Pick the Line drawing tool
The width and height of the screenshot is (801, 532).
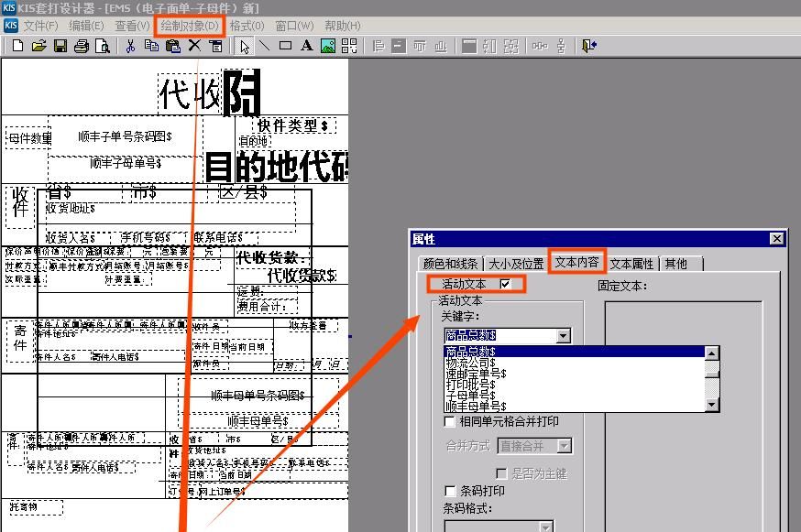pyautogui.click(x=264, y=46)
